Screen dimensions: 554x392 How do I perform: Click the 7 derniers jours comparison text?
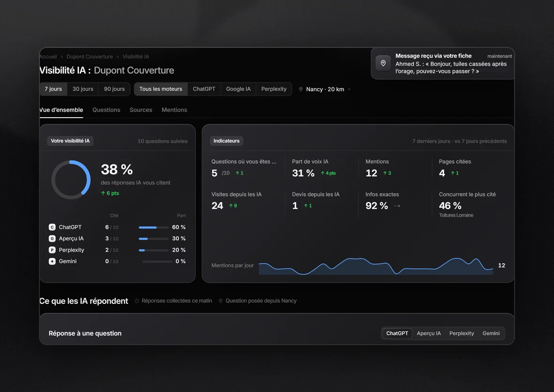459,141
